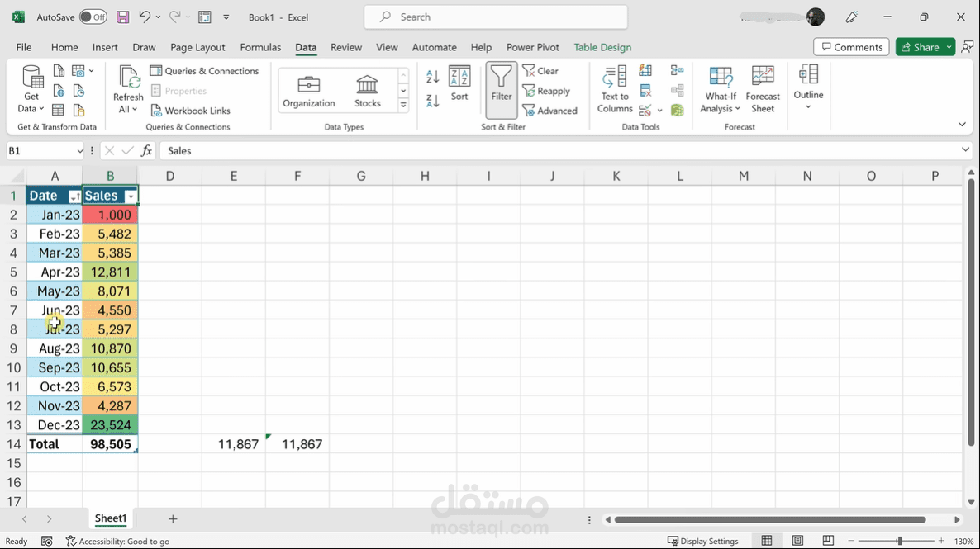The image size is (980, 549).
Task: Open the Sales column filter dropdown
Action: pyautogui.click(x=131, y=196)
